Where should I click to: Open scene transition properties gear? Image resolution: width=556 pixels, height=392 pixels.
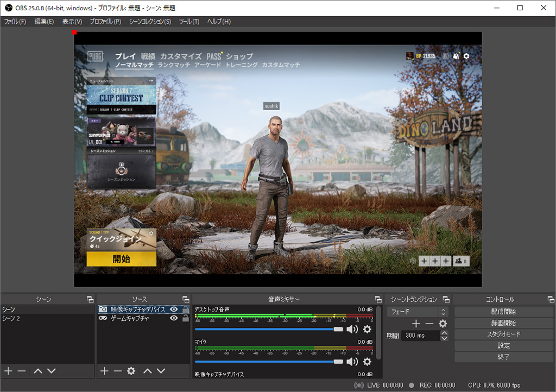point(443,324)
